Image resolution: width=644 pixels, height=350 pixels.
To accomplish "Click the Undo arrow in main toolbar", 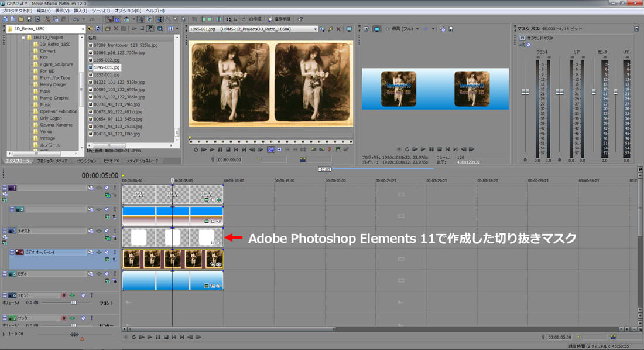I will pyautogui.click(x=76, y=19).
